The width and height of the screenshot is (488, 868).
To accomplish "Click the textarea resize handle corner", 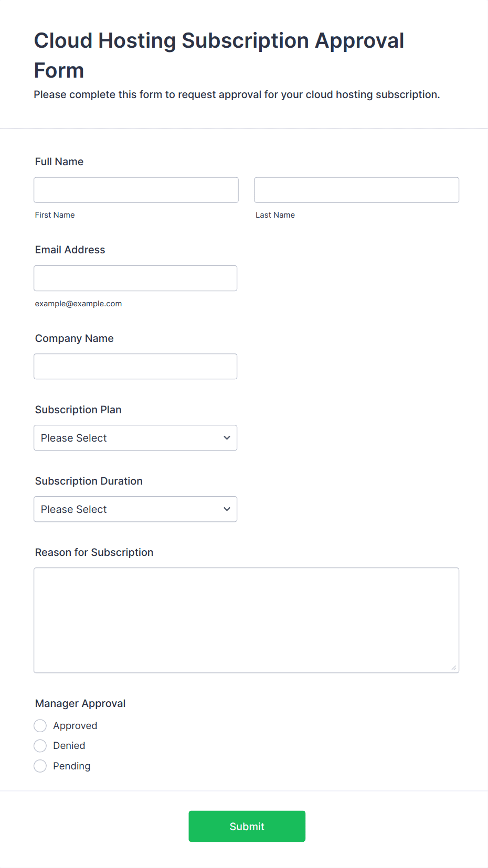I will click(454, 668).
